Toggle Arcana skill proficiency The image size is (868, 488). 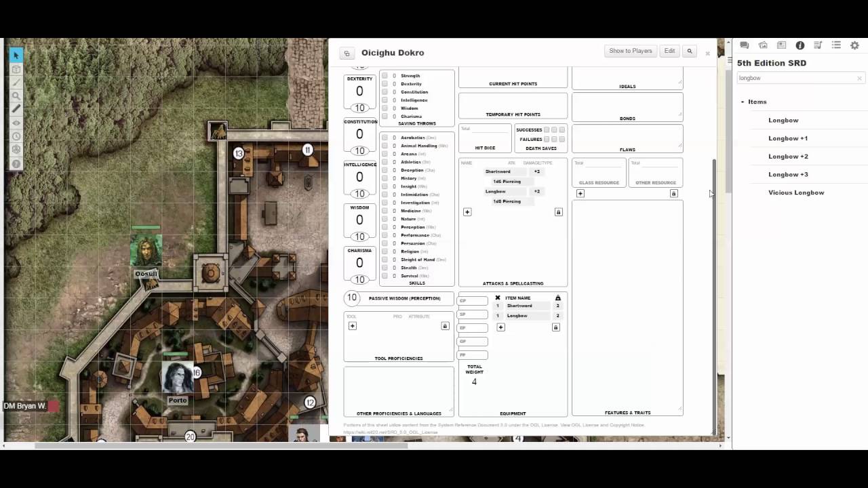384,154
